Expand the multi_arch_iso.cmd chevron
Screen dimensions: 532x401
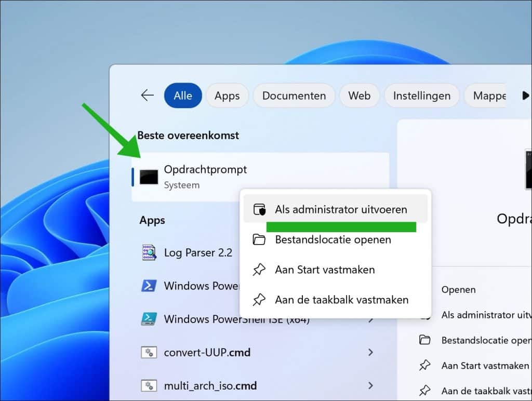[370, 386]
